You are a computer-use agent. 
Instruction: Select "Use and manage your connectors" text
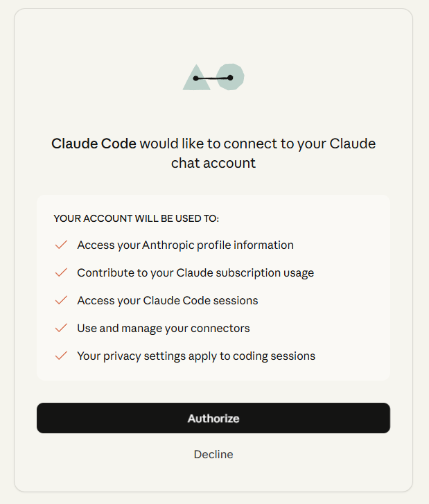(x=164, y=328)
